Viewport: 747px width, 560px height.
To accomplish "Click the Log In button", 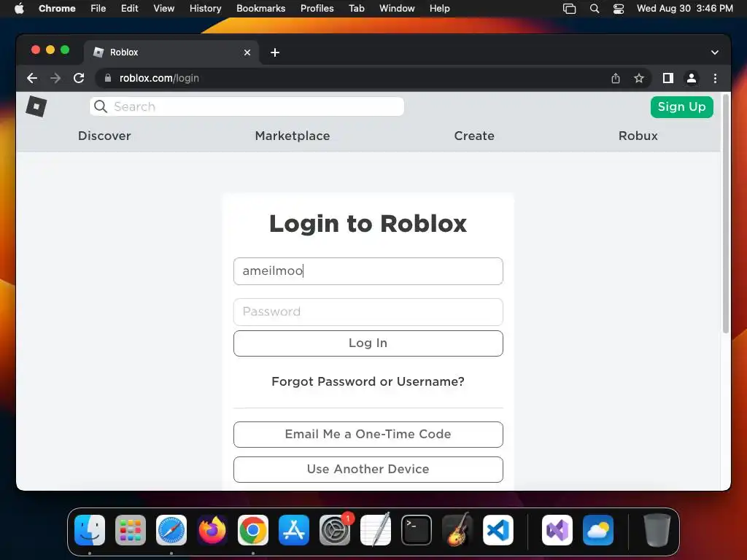I will [x=368, y=343].
